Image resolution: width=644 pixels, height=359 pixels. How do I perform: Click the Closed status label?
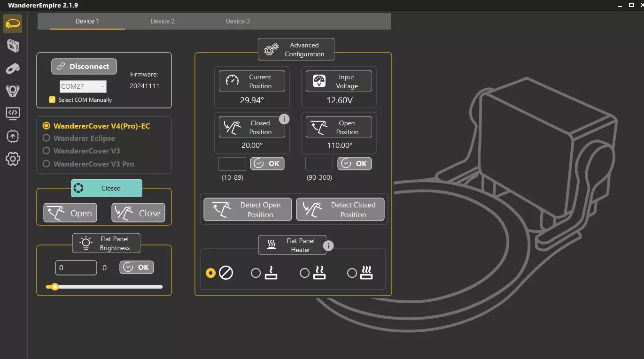[x=111, y=188]
